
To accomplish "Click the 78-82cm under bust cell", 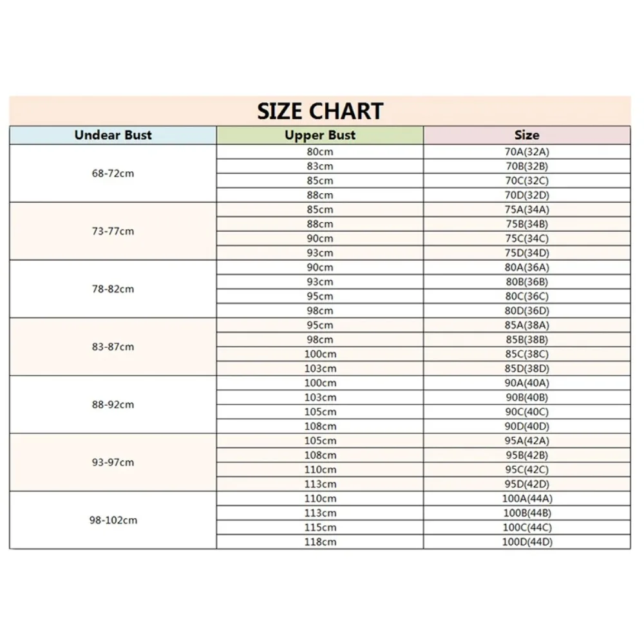I will 113,289.
